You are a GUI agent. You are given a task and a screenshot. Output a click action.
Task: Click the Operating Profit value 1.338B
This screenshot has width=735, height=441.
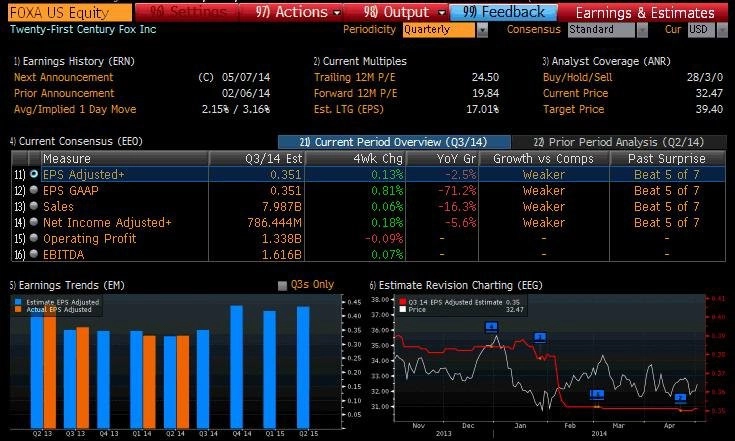[x=282, y=239]
